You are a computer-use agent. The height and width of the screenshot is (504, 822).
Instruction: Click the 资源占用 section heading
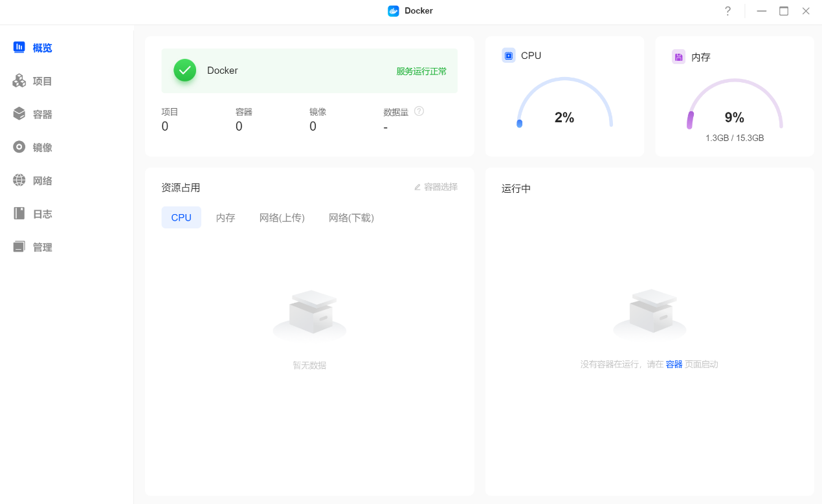181,188
